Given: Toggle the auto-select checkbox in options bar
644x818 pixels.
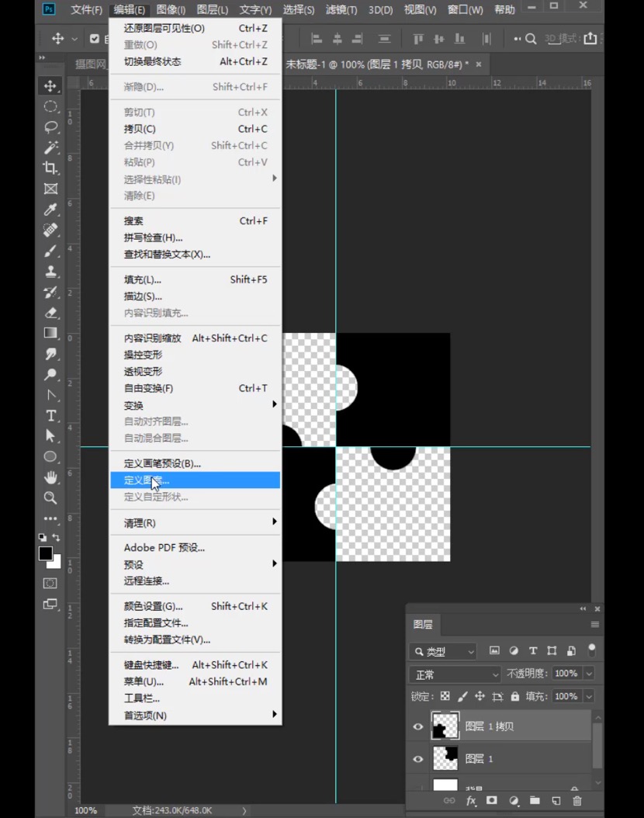Looking at the screenshot, I should [x=95, y=39].
